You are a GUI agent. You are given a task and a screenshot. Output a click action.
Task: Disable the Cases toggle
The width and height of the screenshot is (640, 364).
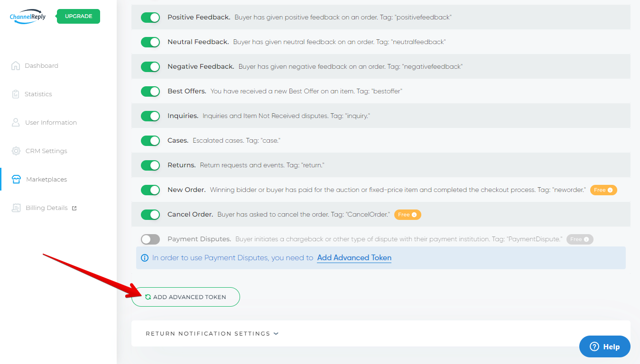(150, 141)
